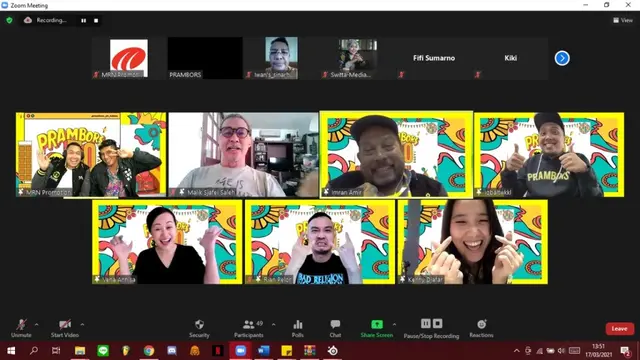Open Windows Start menu
Viewport: 640px width, 360px height.
click(11, 351)
